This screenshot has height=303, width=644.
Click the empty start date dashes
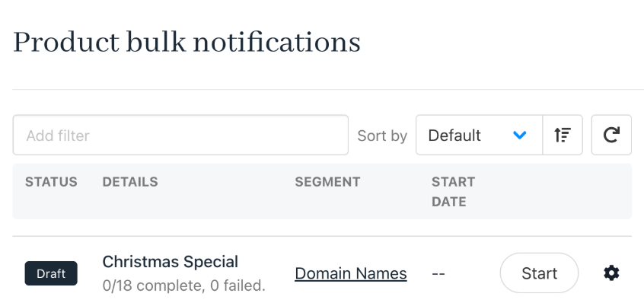point(438,274)
